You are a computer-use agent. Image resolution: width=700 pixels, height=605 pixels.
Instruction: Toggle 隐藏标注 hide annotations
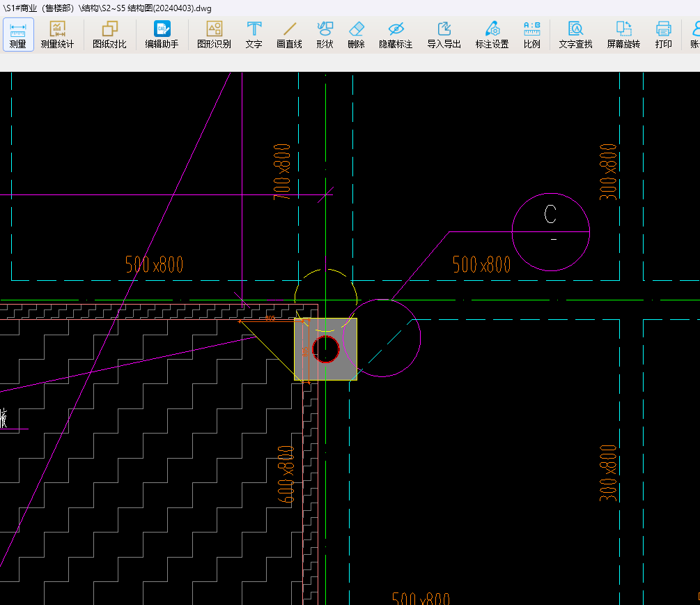396,35
